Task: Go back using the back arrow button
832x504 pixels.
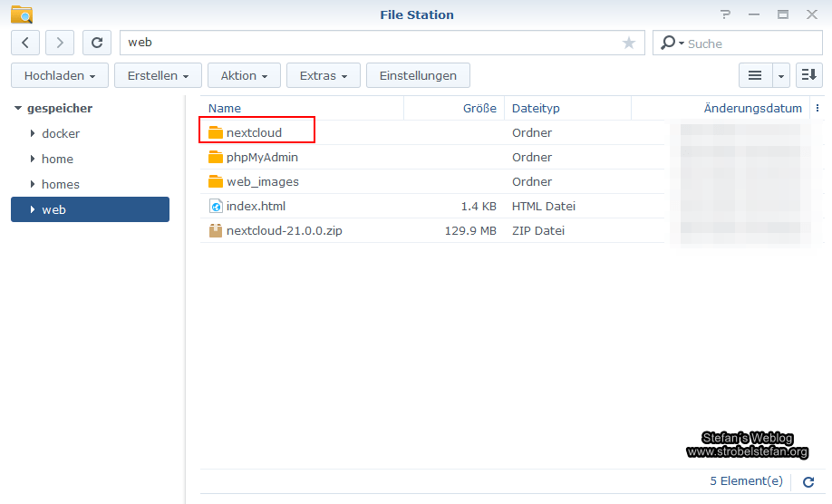Action: [x=25, y=43]
